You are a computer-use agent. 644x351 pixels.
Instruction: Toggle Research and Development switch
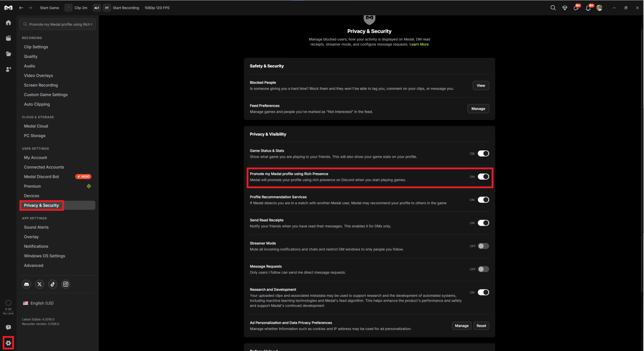pyautogui.click(x=483, y=292)
